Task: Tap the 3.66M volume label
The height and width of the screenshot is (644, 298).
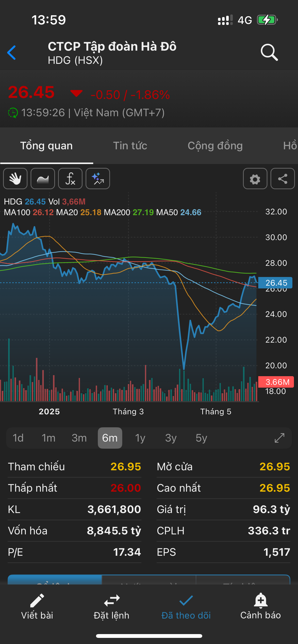Action: point(276,382)
